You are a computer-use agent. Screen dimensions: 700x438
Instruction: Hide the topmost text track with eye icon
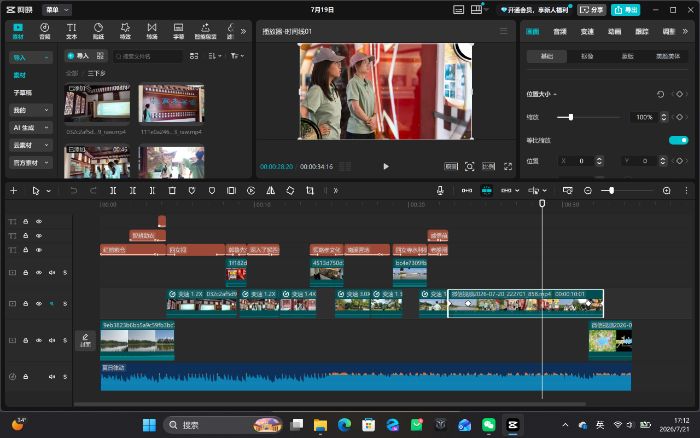point(39,221)
